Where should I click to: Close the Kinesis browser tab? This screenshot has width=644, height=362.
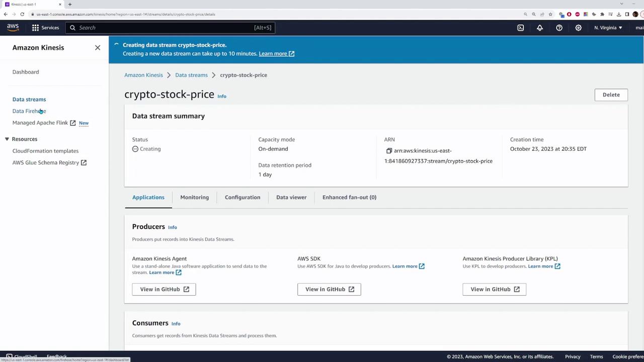click(x=60, y=5)
